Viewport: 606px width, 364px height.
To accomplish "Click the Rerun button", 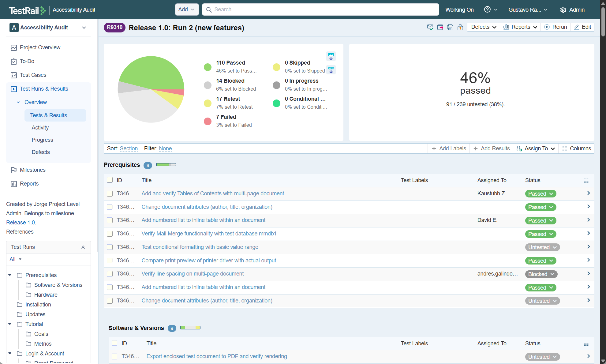I will click(x=555, y=27).
